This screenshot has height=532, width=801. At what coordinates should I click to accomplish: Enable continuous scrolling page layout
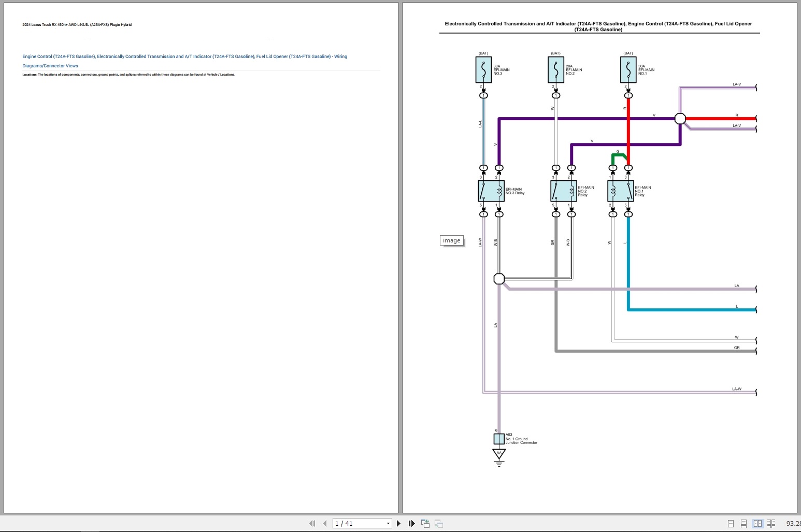(743, 524)
